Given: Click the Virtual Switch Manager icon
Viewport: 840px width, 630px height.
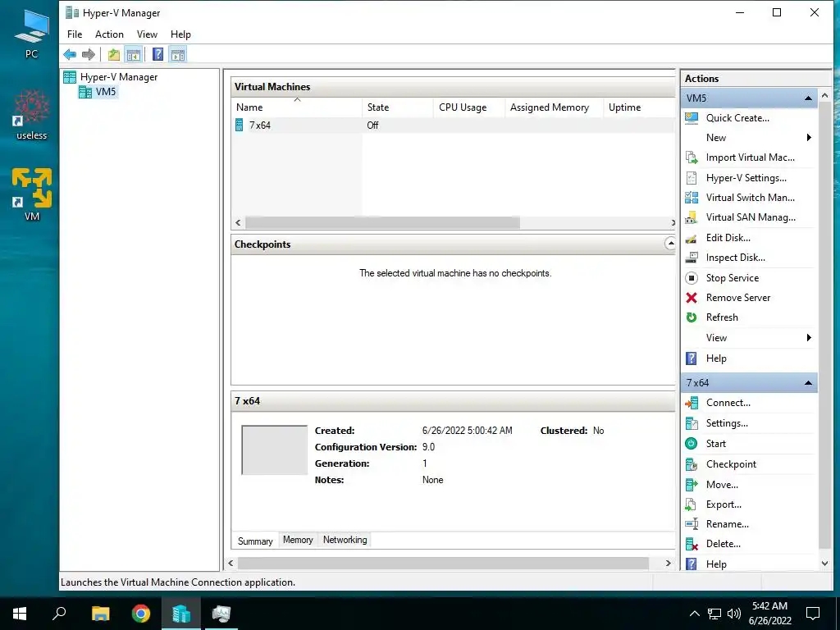Looking at the screenshot, I should 692,198.
